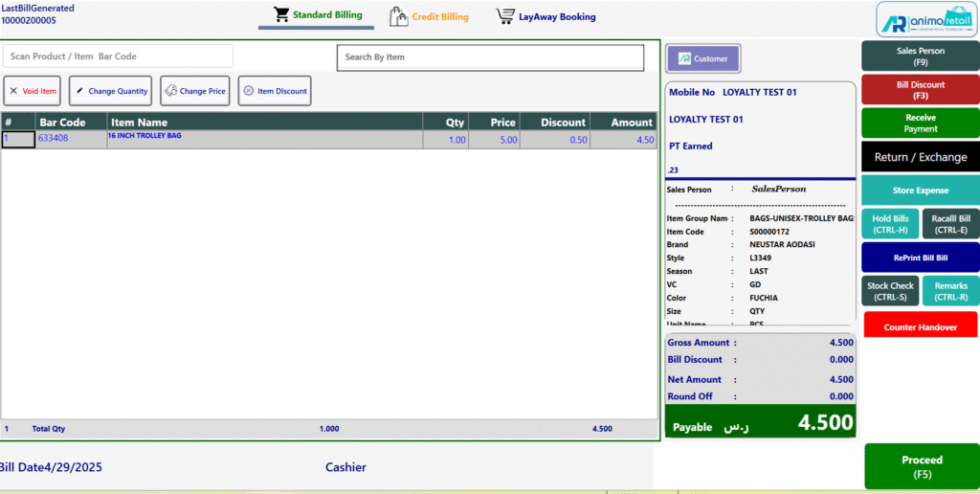980x494 pixels.
Task: Click the Animo Retail logo
Action: click(921, 19)
